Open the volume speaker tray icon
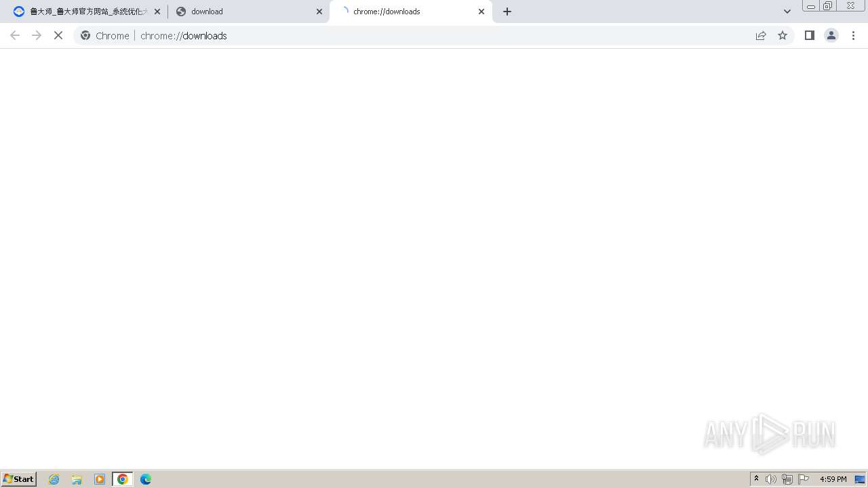This screenshot has height=488, width=868. pos(771,479)
